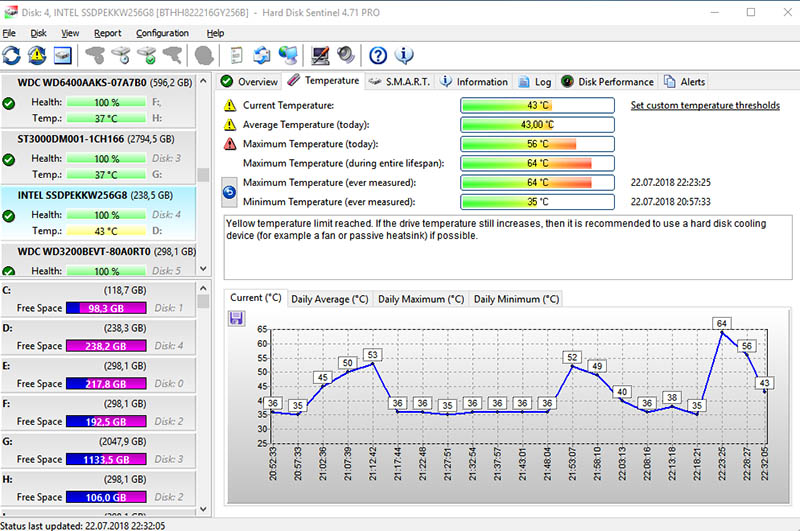
Task: Click the blue question mark help icon
Action: tap(378, 55)
